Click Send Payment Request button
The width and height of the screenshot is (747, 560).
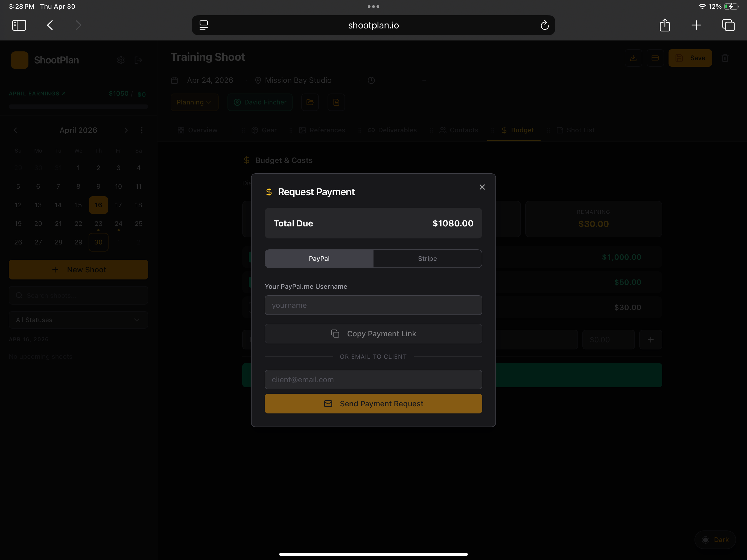pos(373,404)
